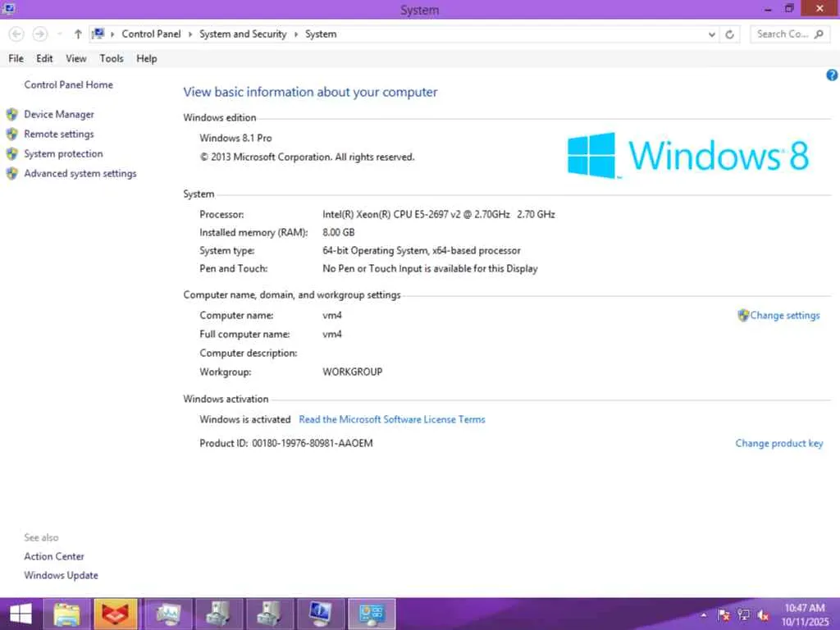Open Windows Update under See also
Screen dimensions: 840x630
(61, 575)
